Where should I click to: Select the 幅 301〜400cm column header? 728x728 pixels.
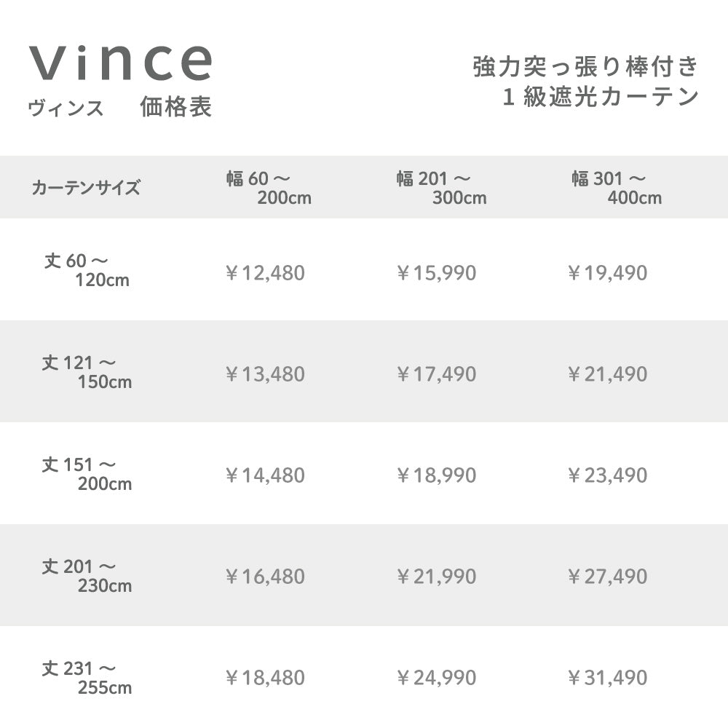pyautogui.click(x=616, y=188)
